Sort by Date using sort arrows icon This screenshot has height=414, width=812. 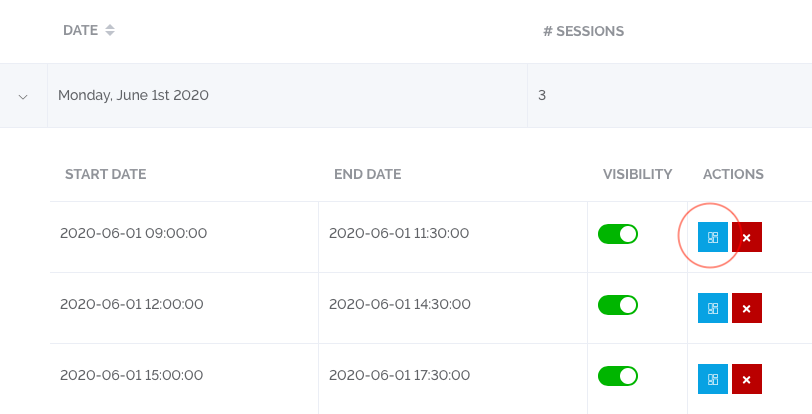point(110,31)
